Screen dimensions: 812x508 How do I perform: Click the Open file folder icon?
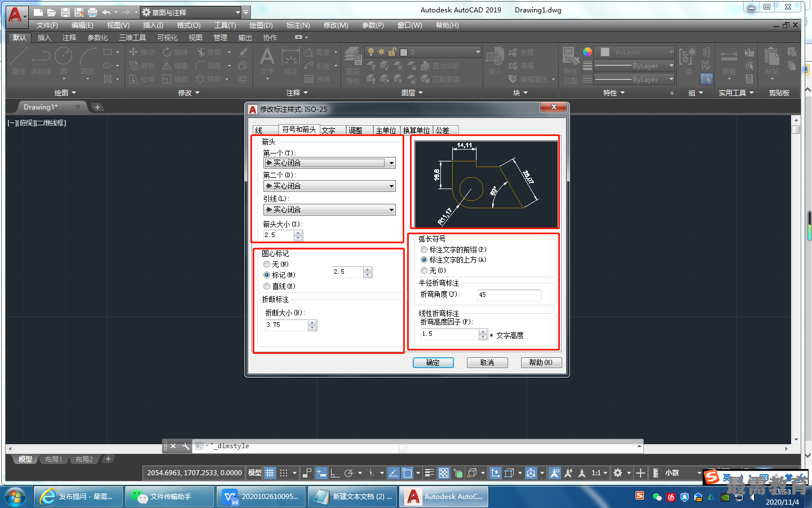point(51,12)
